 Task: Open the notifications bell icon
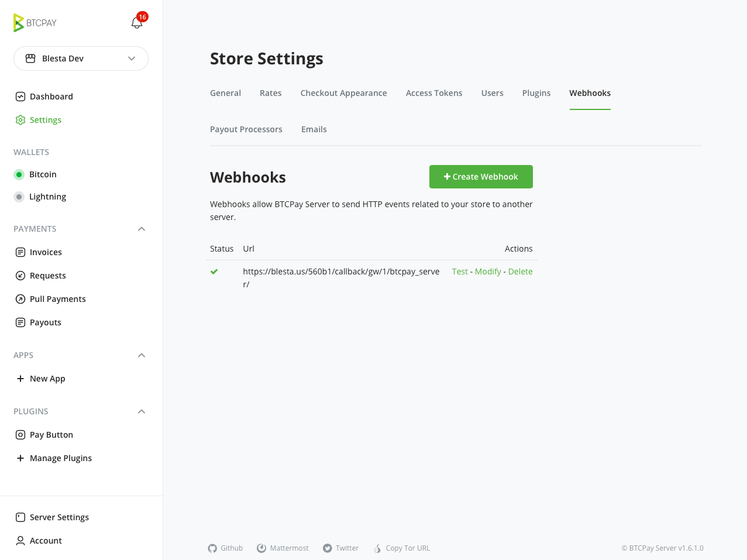pyautogui.click(x=137, y=23)
